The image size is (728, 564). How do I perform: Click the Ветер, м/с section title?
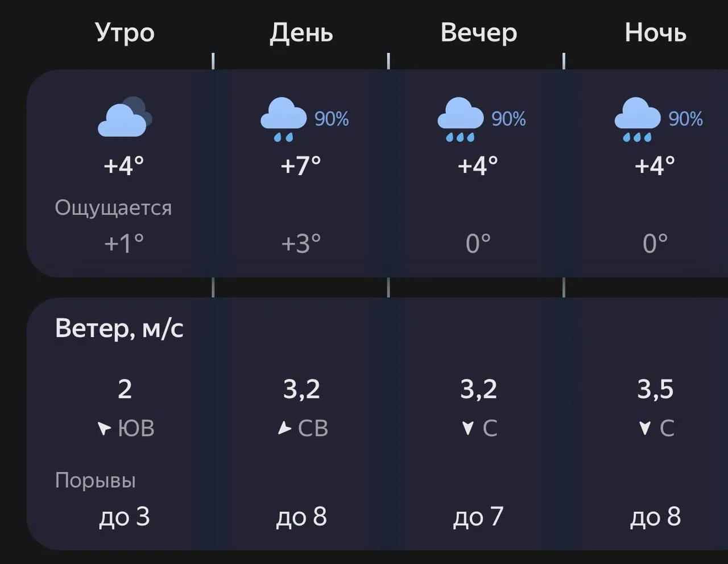119,329
